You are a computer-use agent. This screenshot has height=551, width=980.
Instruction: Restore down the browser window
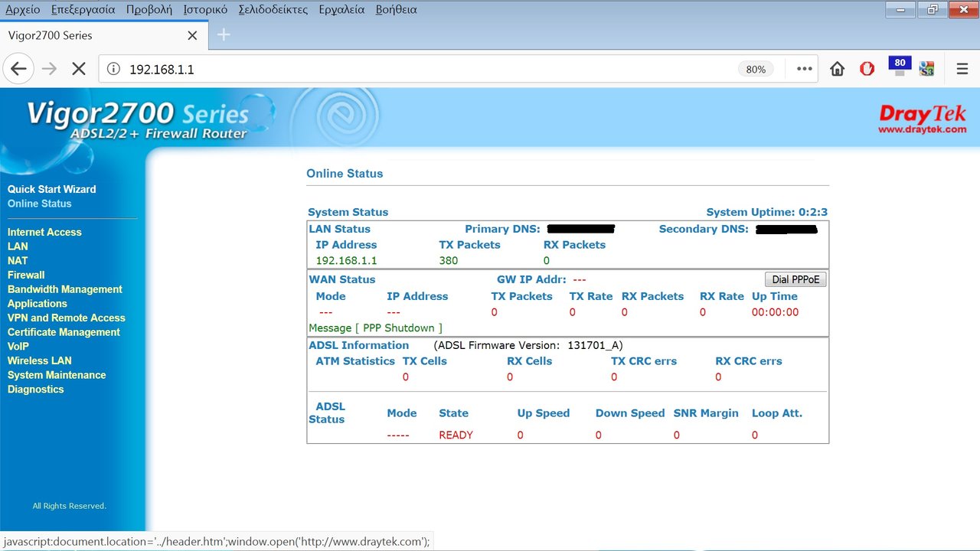tap(933, 9)
